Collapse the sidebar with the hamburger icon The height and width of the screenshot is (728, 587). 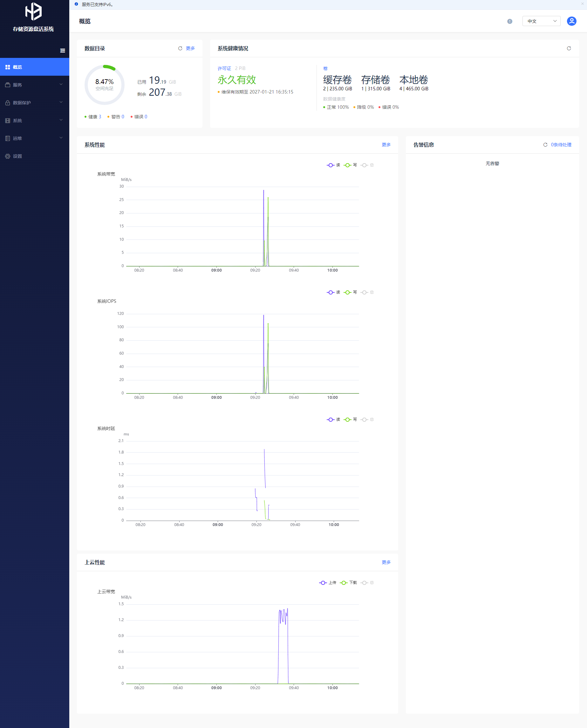pyautogui.click(x=63, y=51)
